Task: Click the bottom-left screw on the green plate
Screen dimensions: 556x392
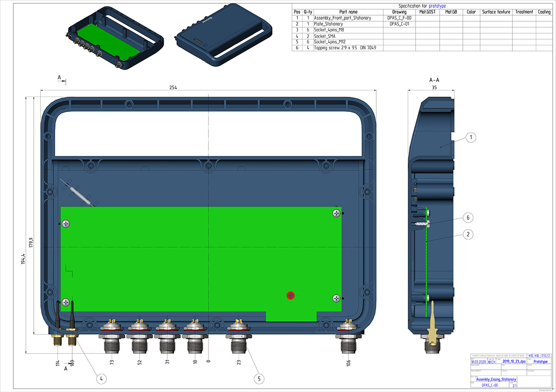Action: click(x=66, y=302)
